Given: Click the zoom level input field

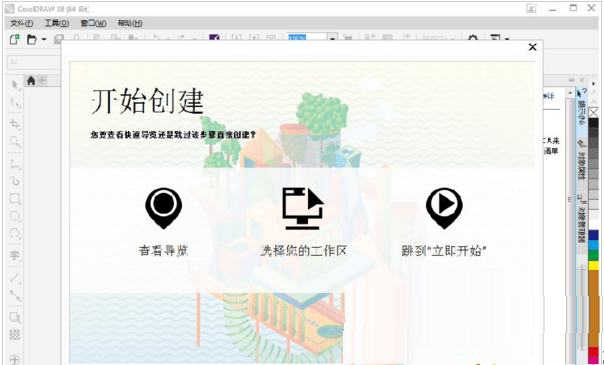Looking at the screenshot, I should coord(307,37).
